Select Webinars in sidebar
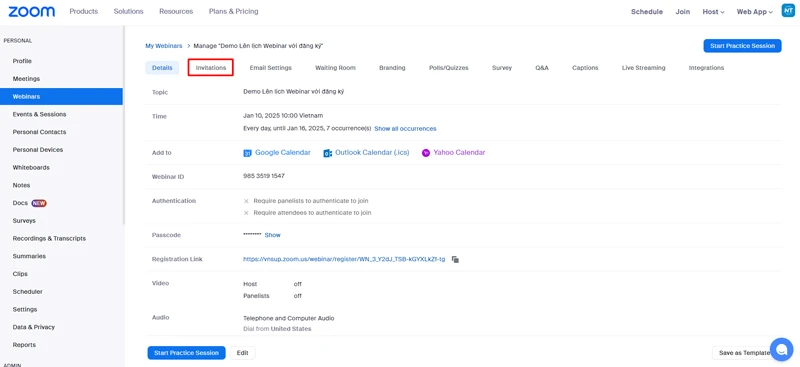 click(x=61, y=96)
